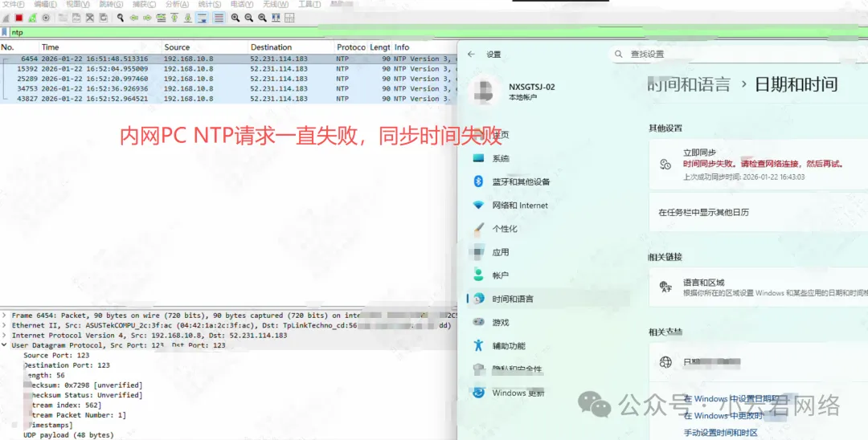Open capture options from the toolbar

(46, 17)
